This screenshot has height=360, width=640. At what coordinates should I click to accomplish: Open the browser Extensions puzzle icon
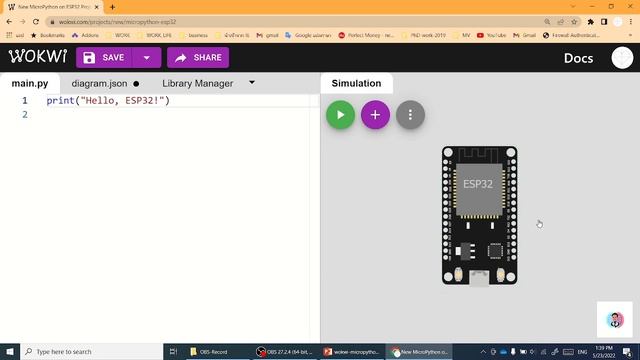point(591,22)
